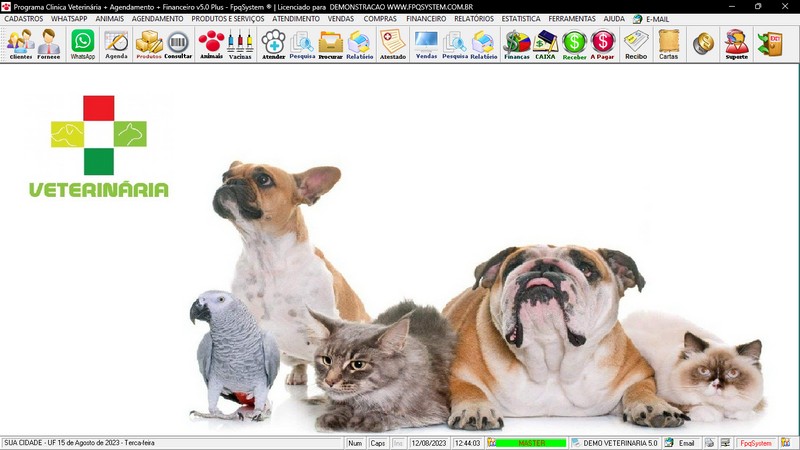The height and width of the screenshot is (450, 800).
Task: Open the Cartas parchment icon
Action: click(668, 44)
